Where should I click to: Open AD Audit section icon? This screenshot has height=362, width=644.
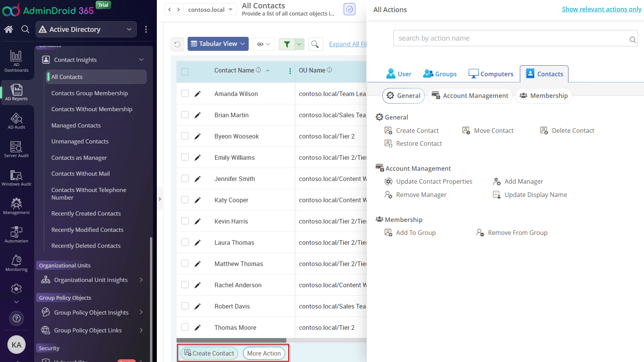point(16,121)
